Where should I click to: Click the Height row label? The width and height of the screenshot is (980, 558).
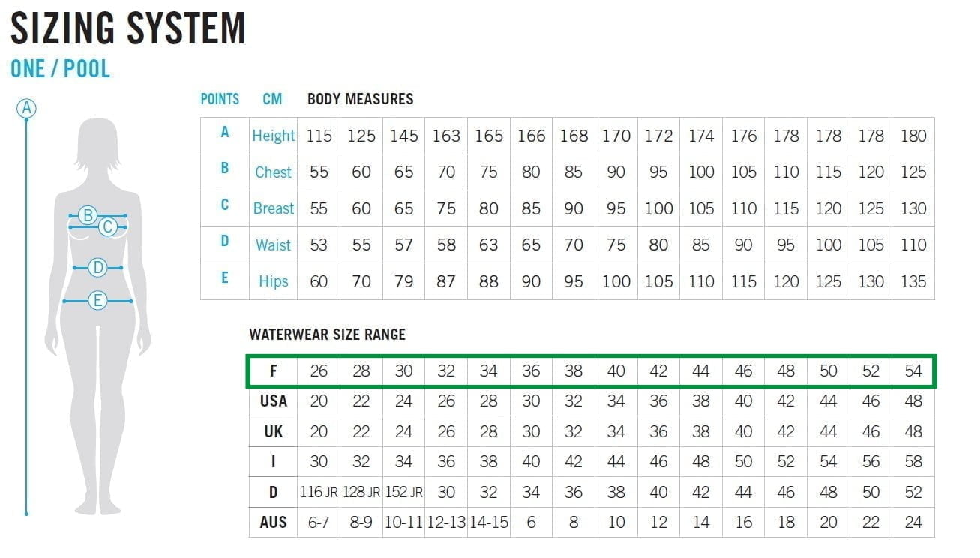(273, 136)
